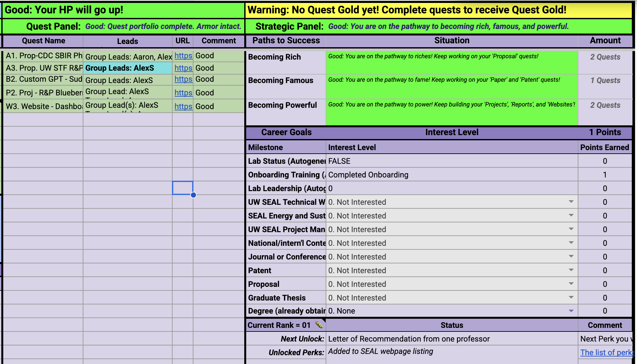Open Journal or Conference interest dropdown

pos(571,257)
